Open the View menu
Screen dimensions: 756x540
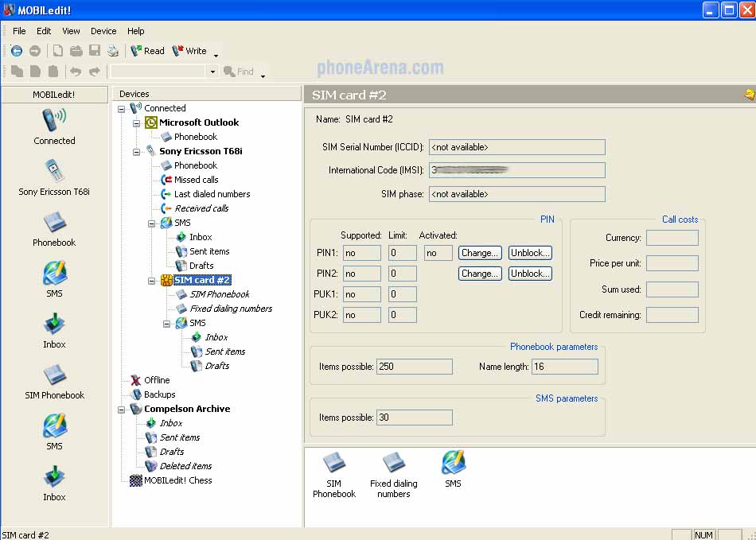click(x=71, y=31)
